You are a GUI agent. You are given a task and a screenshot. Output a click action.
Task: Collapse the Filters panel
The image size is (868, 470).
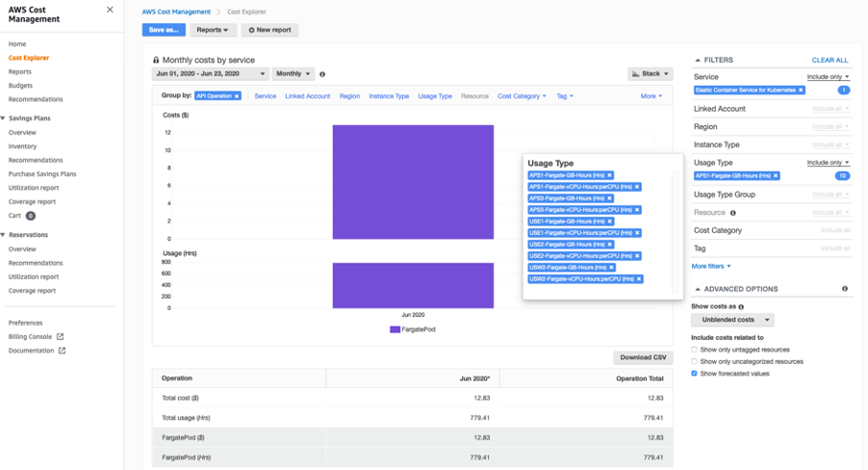pyautogui.click(x=697, y=60)
